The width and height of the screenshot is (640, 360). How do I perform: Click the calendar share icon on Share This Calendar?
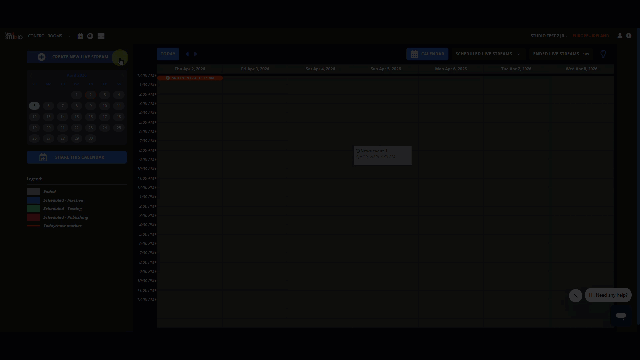(43, 157)
